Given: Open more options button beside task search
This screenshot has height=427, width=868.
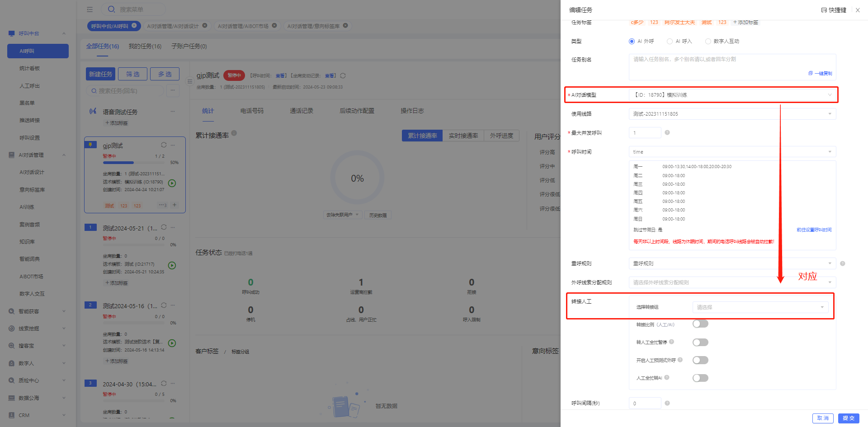Looking at the screenshot, I should point(172,91).
